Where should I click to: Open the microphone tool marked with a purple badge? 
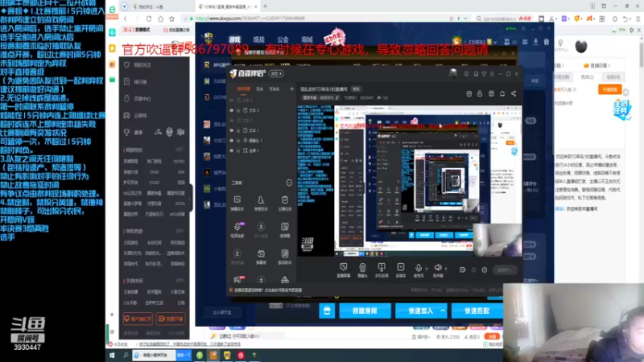point(237,230)
